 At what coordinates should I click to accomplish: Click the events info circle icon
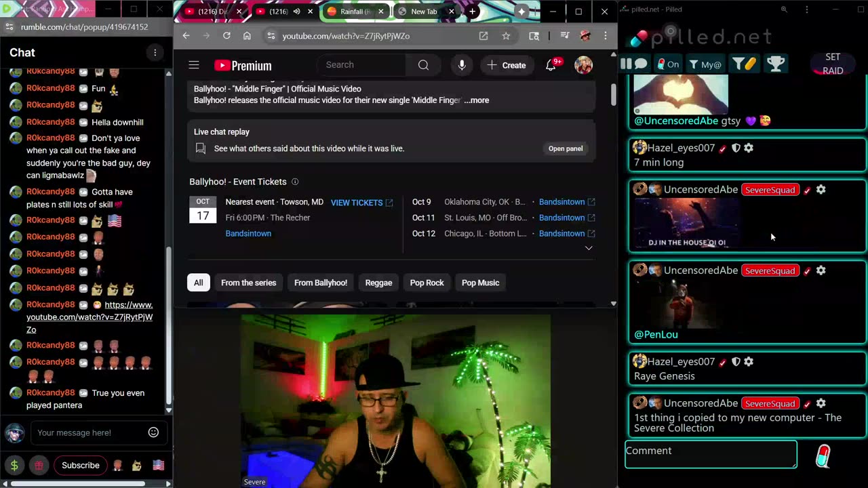(x=295, y=182)
